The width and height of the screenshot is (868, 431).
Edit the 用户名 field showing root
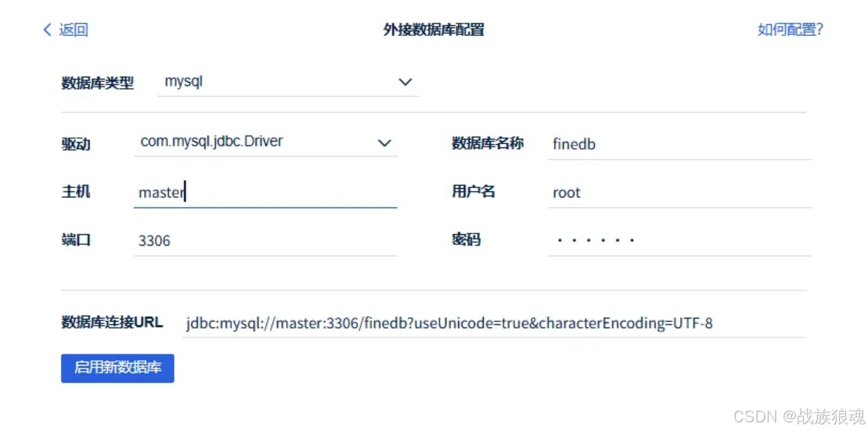pos(679,193)
